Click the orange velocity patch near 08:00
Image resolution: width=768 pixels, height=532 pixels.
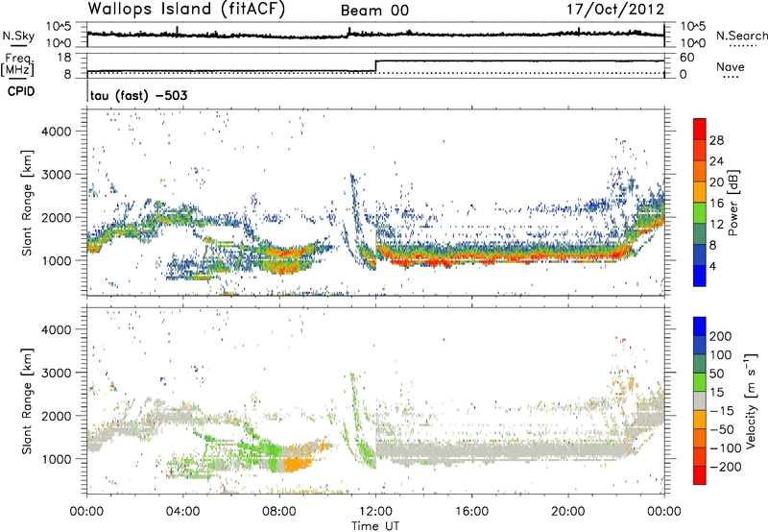pyautogui.click(x=296, y=464)
